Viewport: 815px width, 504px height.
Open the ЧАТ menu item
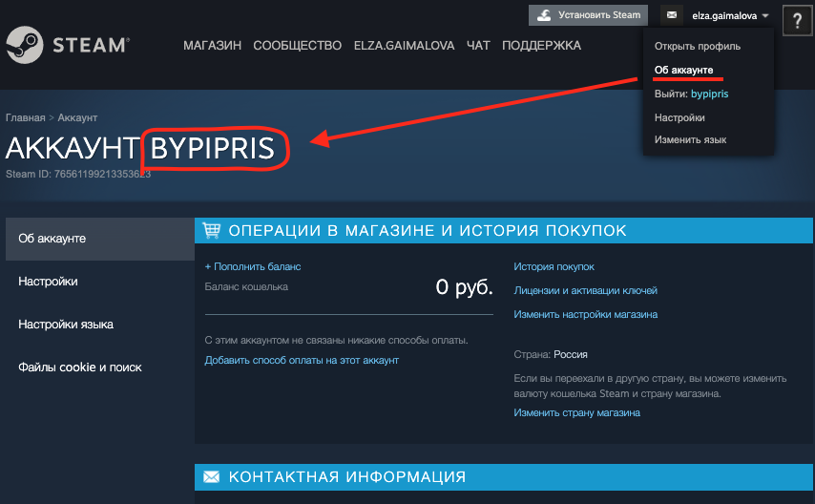click(x=478, y=46)
